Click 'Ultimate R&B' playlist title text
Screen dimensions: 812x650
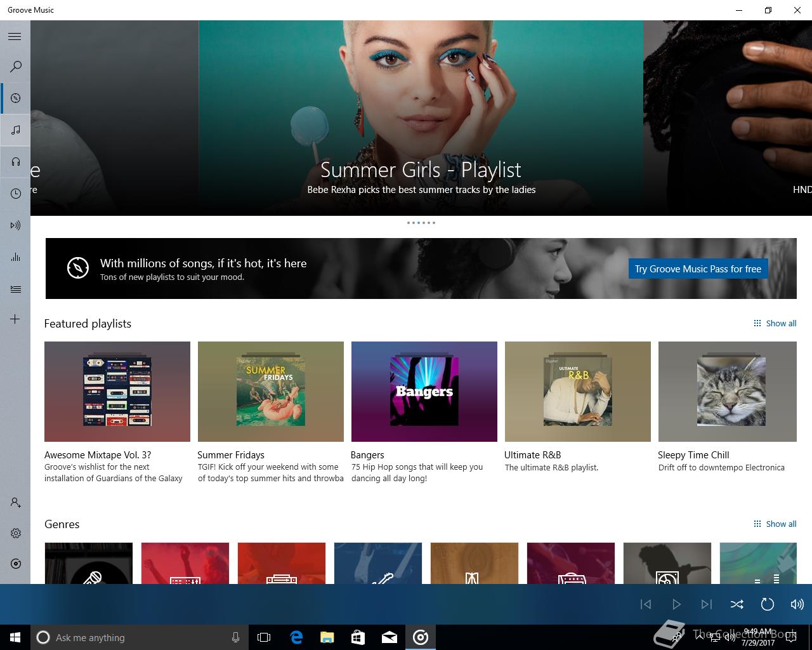click(533, 454)
